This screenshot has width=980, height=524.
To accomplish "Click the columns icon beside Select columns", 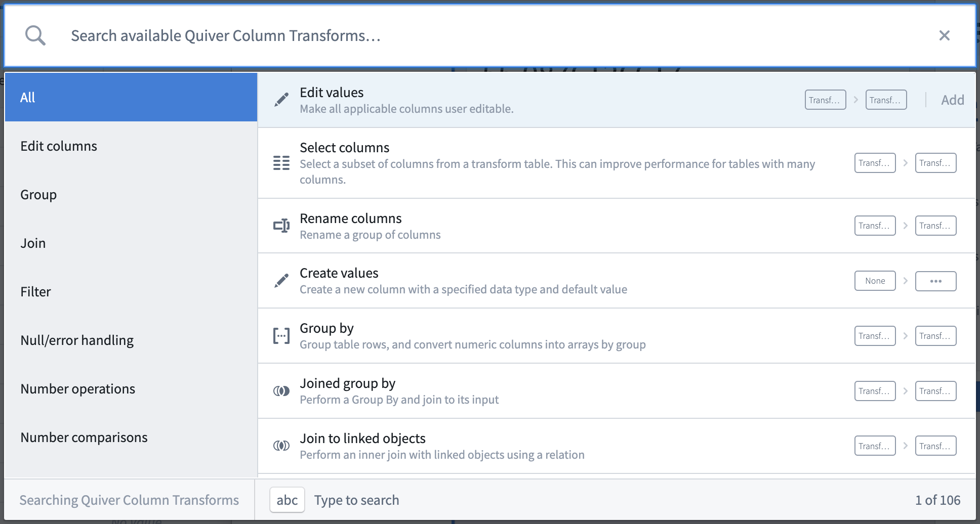I will click(x=281, y=163).
